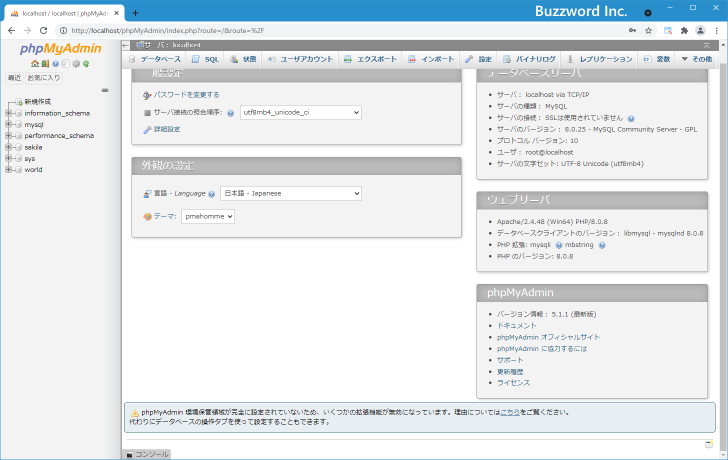This screenshot has height=460, width=728.
Task: Click collapse icon at right of server bar
Action: point(707,45)
